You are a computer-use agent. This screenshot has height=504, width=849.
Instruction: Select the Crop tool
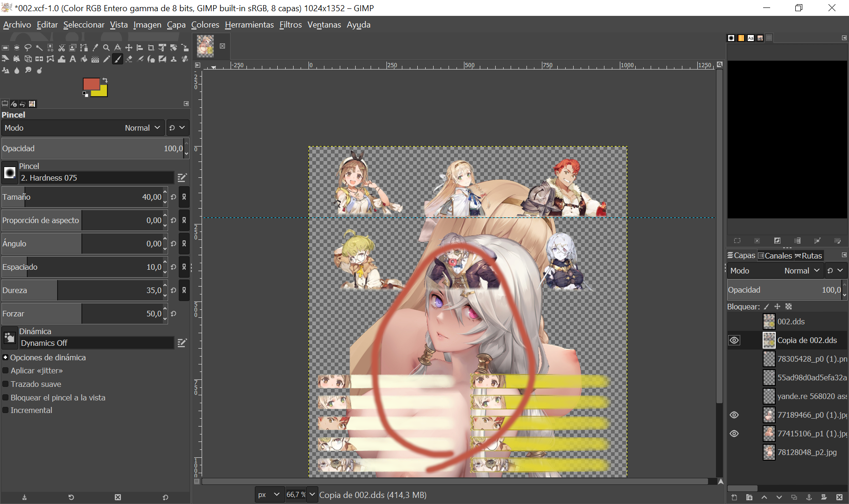tap(151, 48)
